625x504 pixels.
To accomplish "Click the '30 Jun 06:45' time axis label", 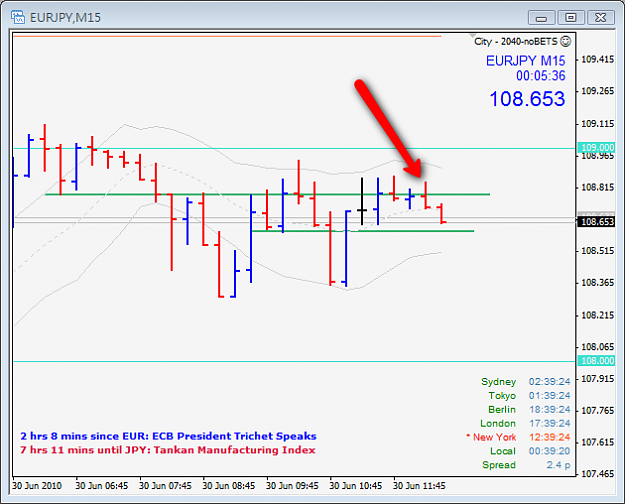I will tap(102, 486).
